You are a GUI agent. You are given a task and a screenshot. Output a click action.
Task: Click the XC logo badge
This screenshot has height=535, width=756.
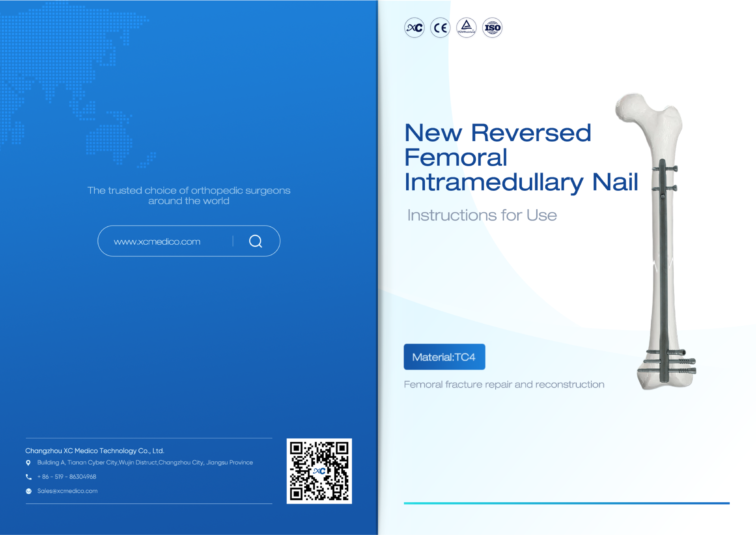[414, 28]
